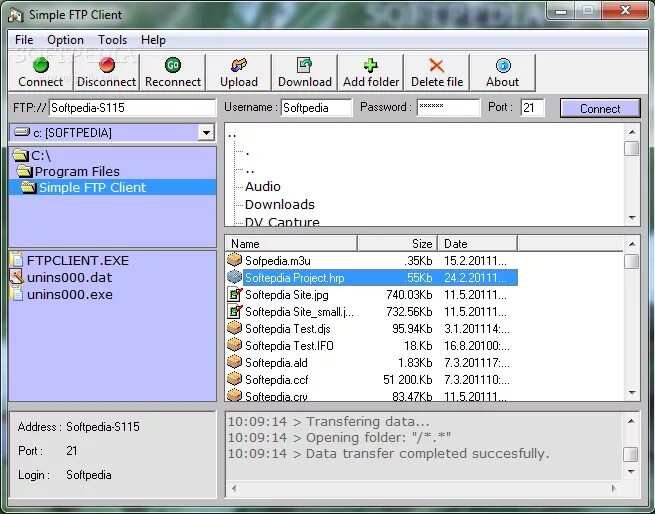Click up arrow of remote file list scrollbar
The width and height of the screenshot is (655, 514).
point(632,244)
